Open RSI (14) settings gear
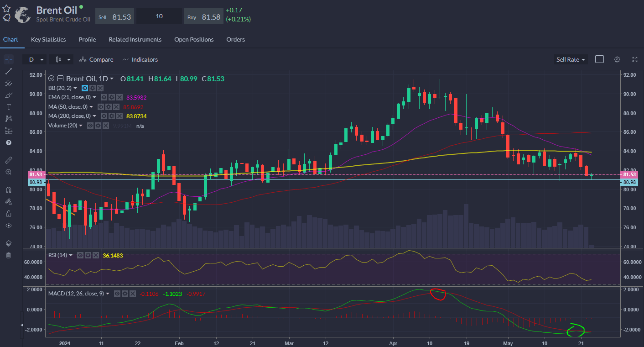Screen dimensions: 644x347 88,255
